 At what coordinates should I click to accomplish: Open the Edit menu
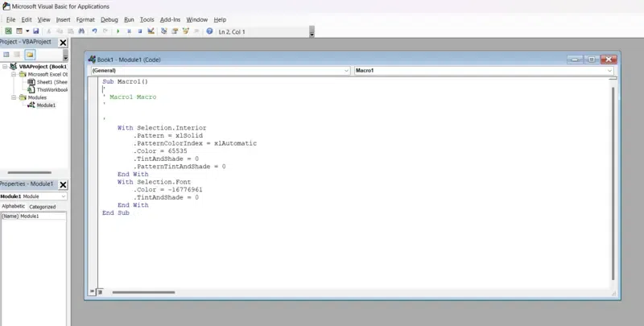click(x=27, y=19)
